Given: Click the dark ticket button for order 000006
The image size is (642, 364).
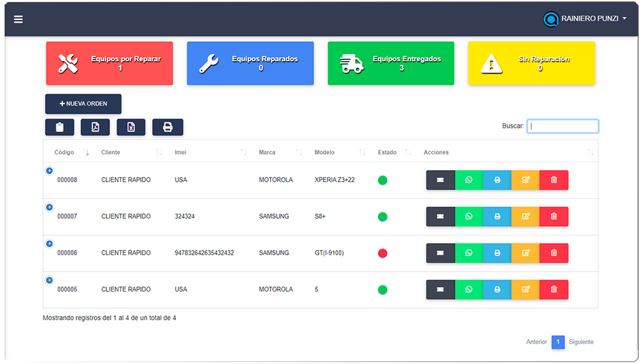Looking at the screenshot, I should tap(440, 253).
